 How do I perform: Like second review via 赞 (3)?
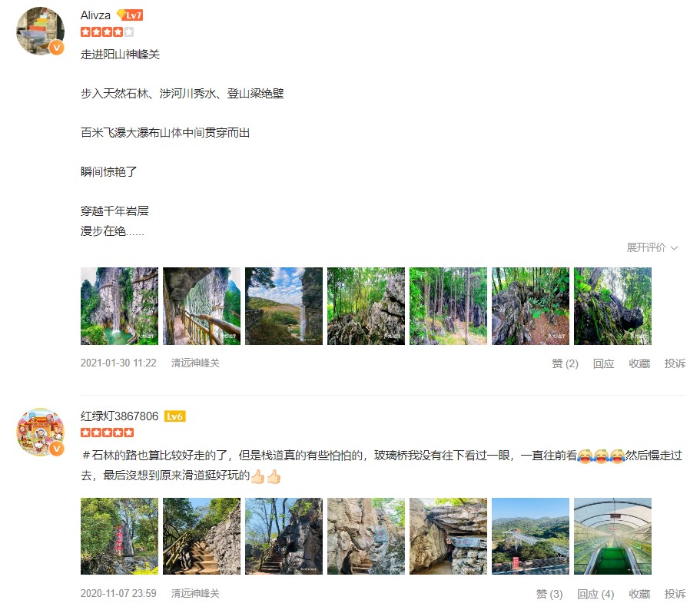coord(549,594)
